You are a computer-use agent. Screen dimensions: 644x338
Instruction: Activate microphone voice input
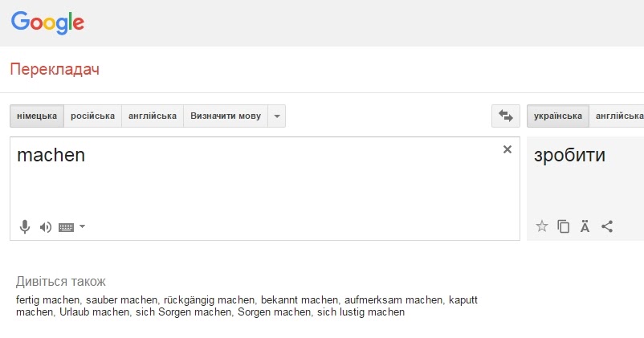[x=25, y=226]
